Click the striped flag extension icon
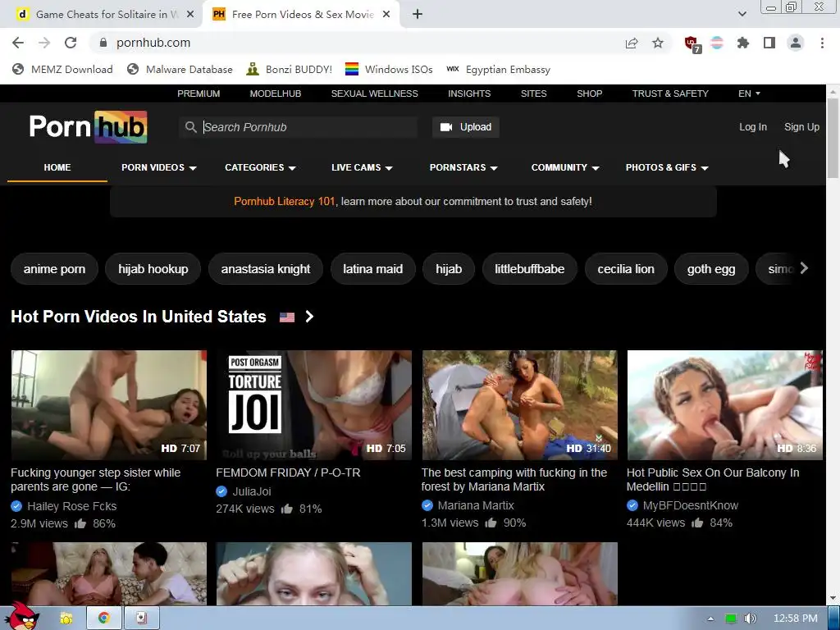 [717, 43]
